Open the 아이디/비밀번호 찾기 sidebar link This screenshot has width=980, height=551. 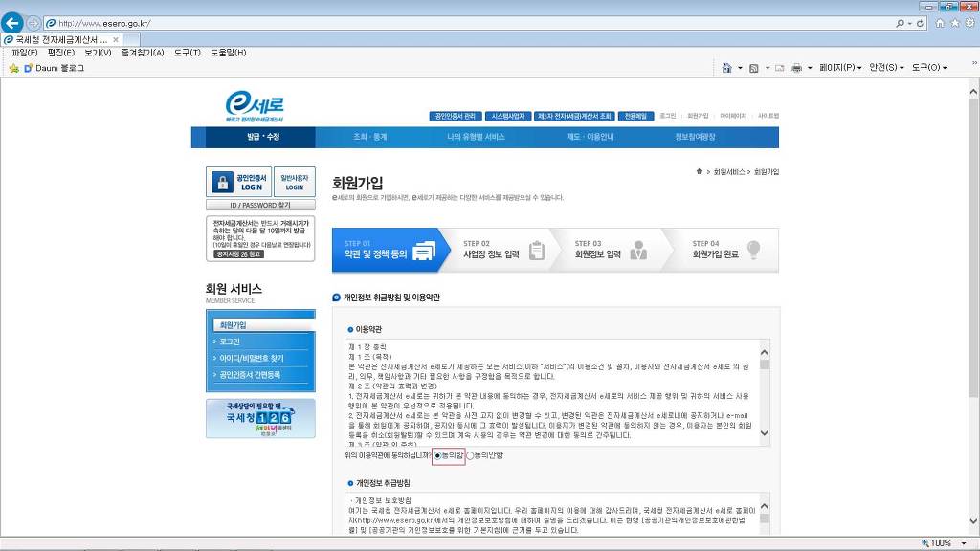[x=252, y=358]
